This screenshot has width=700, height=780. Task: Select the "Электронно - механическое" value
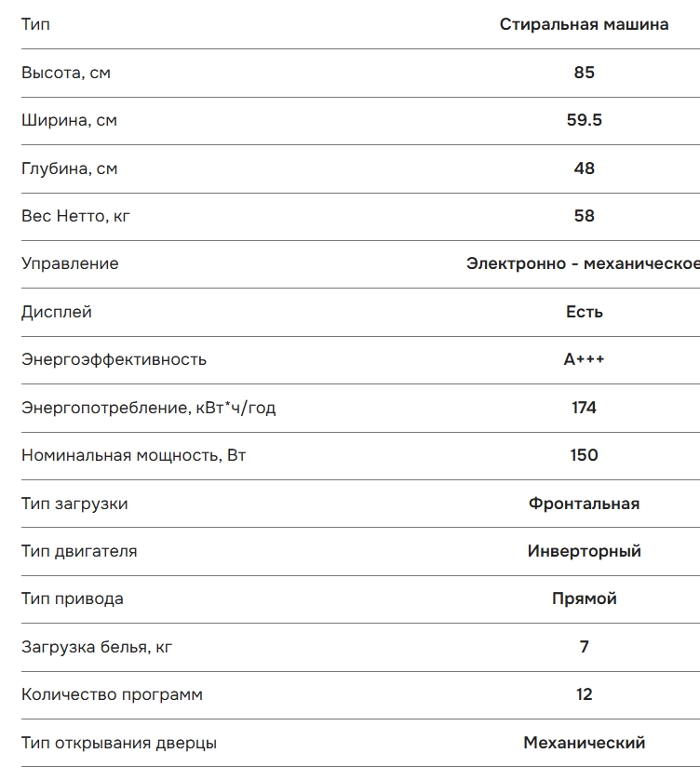coord(583,263)
